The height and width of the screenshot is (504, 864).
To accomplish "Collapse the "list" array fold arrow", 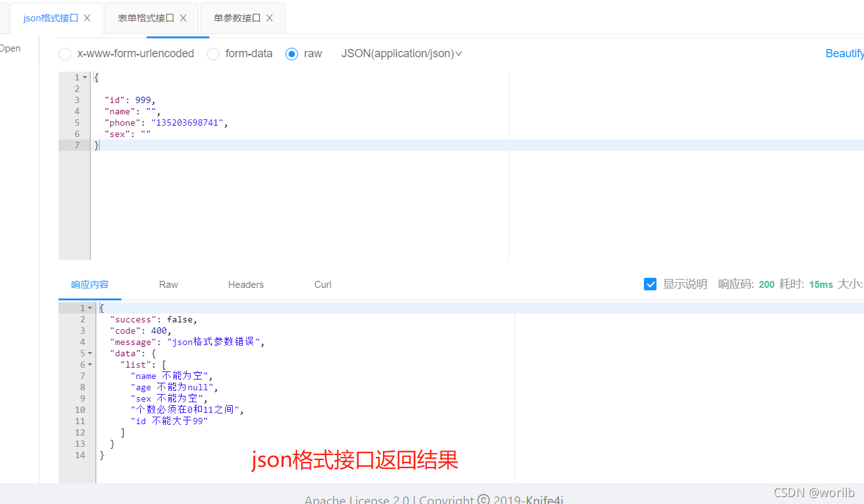I will [91, 364].
